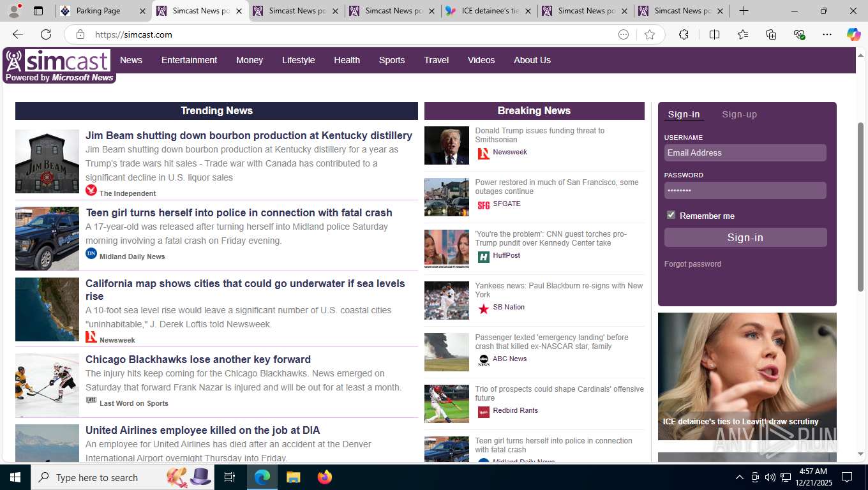Open notification center icon
868x490 pixels.
click(847, 477)
